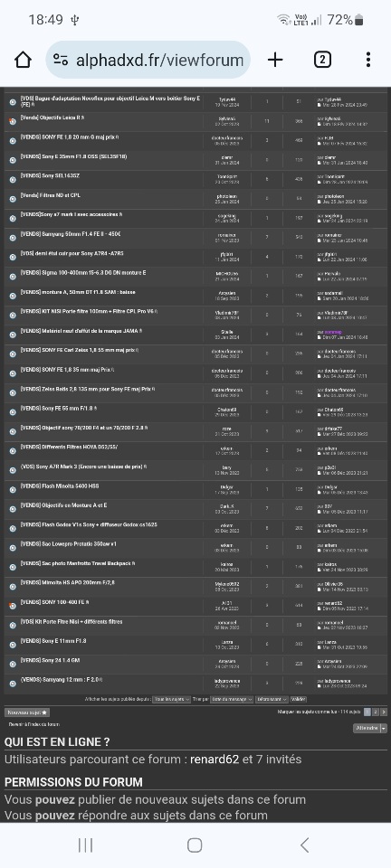
Task: Open the tab switcher showing 2 tabs
Action: click(322, 60)
